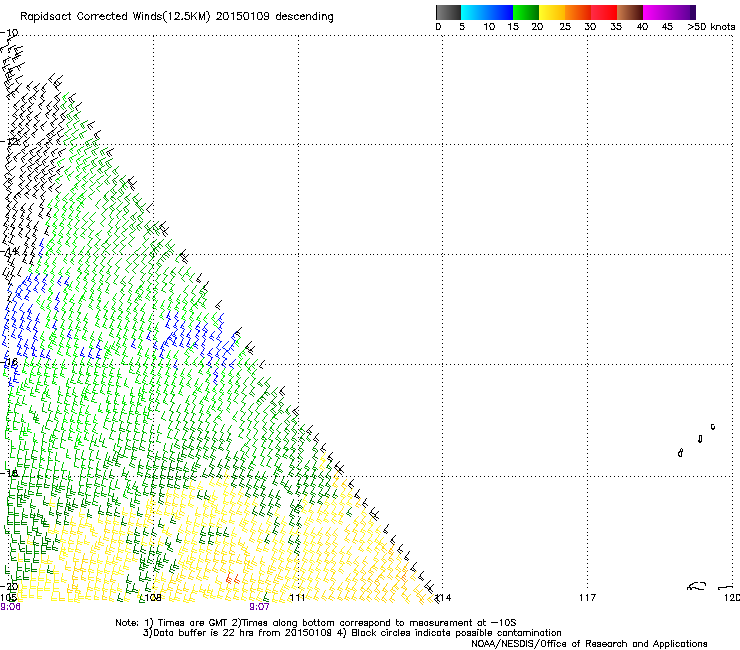Click the red-orange wind barbs near 20S
This screenshot has width=740, height=650.
232,578
